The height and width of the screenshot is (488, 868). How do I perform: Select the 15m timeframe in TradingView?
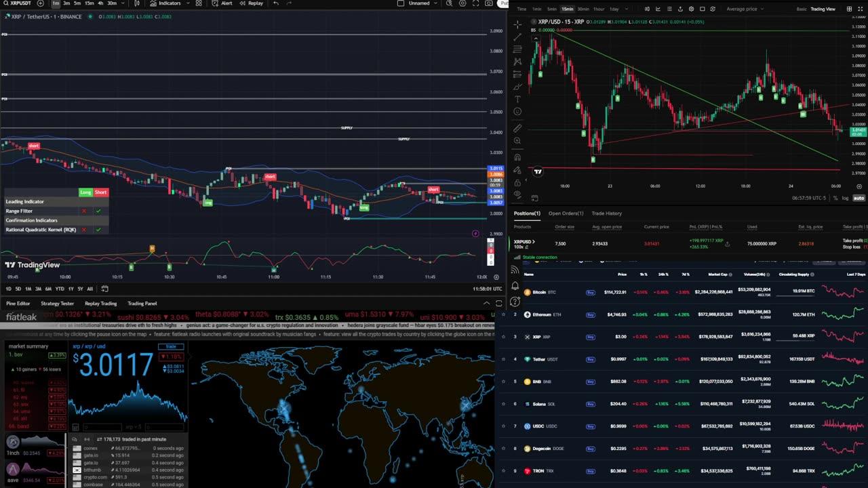89,3
